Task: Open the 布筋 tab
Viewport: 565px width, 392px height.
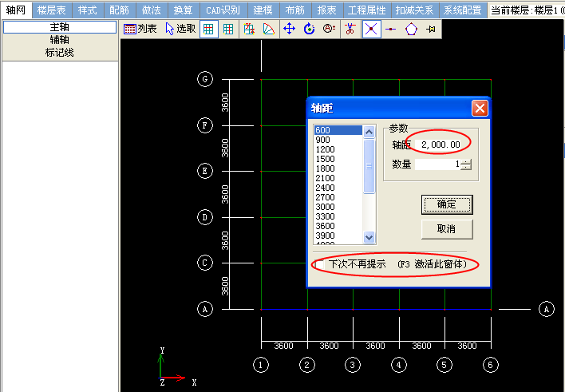Action: (295, 10)
